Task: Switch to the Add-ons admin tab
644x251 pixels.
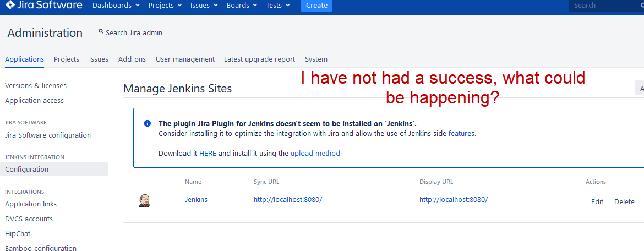Action: [x=132, y=59]
